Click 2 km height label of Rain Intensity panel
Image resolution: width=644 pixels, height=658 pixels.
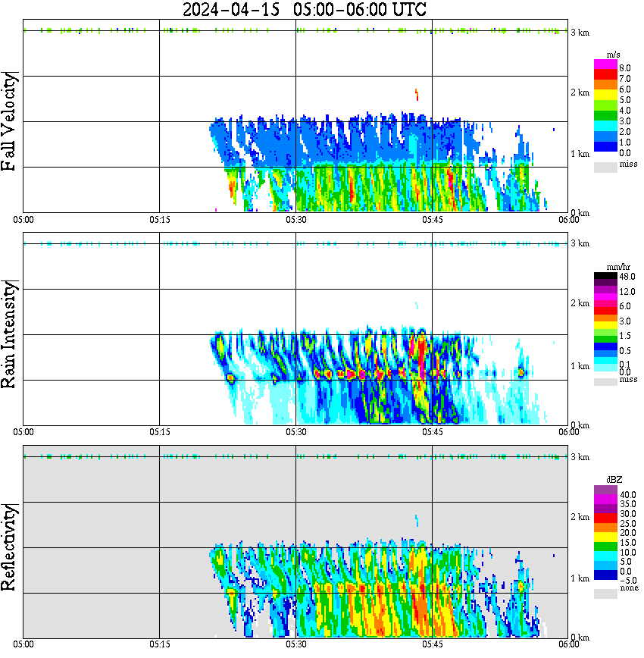tap(580, 303)
